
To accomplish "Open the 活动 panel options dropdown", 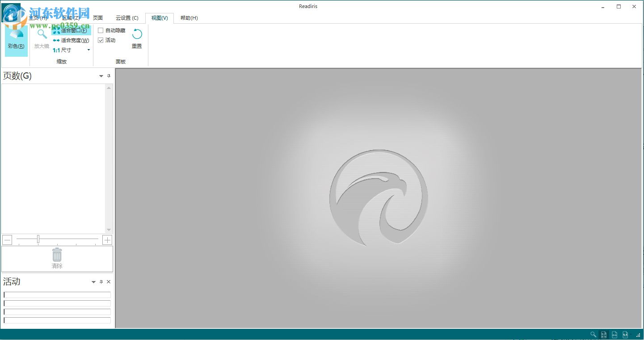I will tap(93, 282).
